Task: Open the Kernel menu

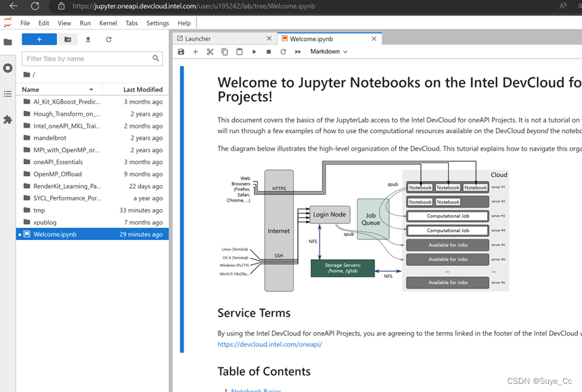Action: pyautogui.click(x=108, y=23)
